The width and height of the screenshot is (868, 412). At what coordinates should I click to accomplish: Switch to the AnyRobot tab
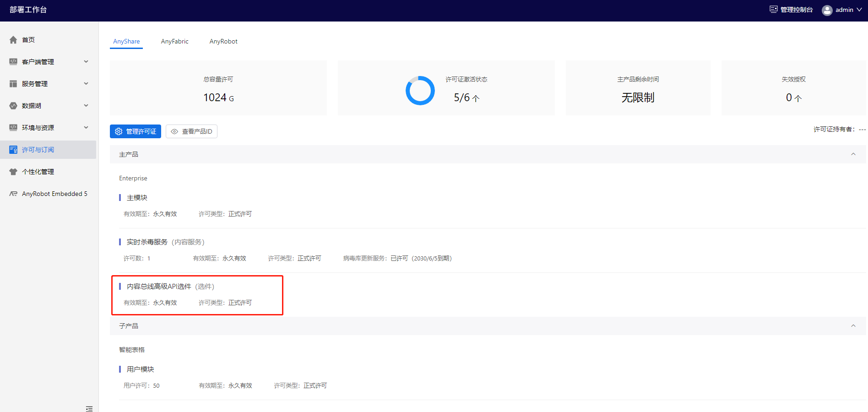(223, 41)
